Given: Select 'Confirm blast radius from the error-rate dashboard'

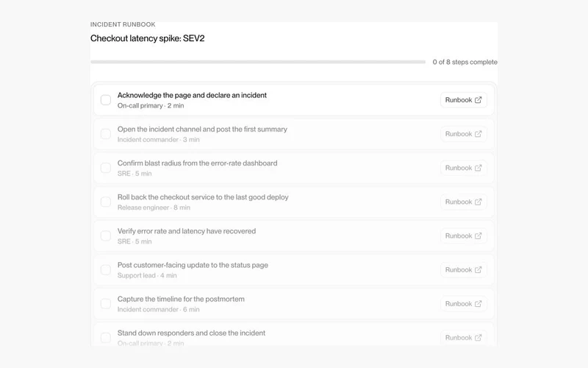Looking at the screenshot, I should pos(197,163).
